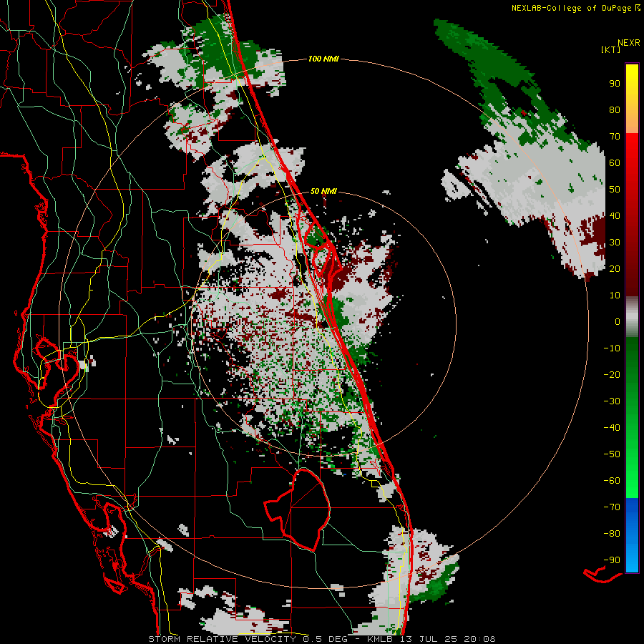Click the -90 value on the scale

coord(612,560)
